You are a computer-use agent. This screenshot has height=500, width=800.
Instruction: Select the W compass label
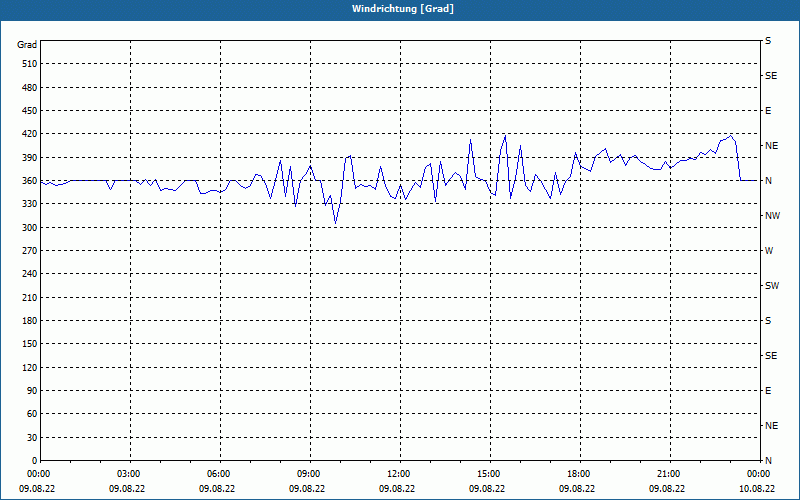(x=769, y=251)
